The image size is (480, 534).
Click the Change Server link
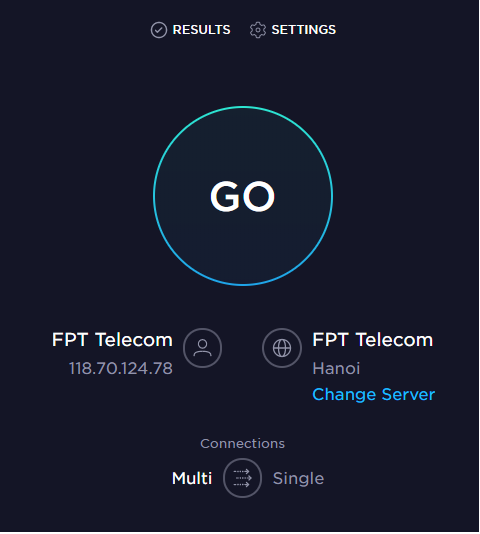[x=374, y=395]
